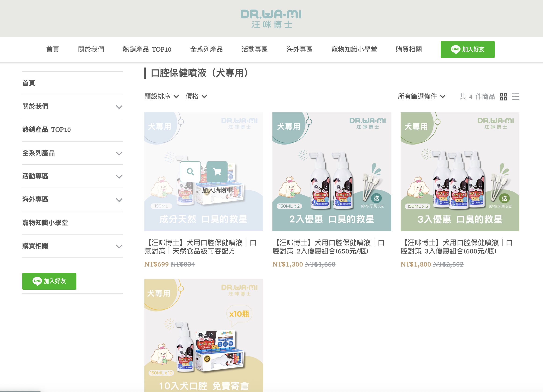Viewport: 543px width, 392px height.
Task: Click the NT$1,300 price
Action: 288,264
